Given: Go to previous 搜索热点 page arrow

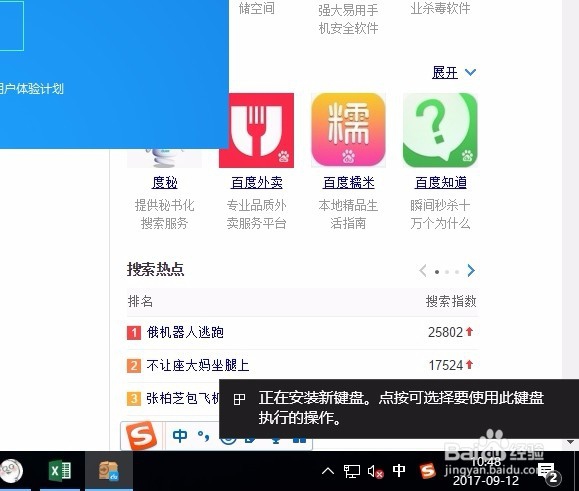Looking at the screenshot, I should coord(423,271).
